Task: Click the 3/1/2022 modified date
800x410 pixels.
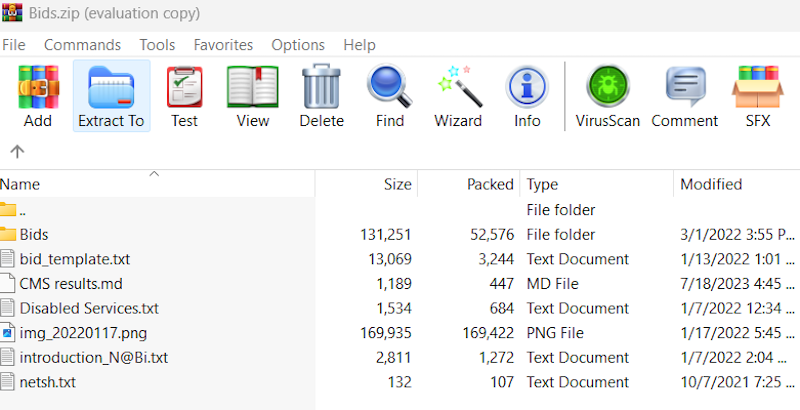Action: coord(738,235)
